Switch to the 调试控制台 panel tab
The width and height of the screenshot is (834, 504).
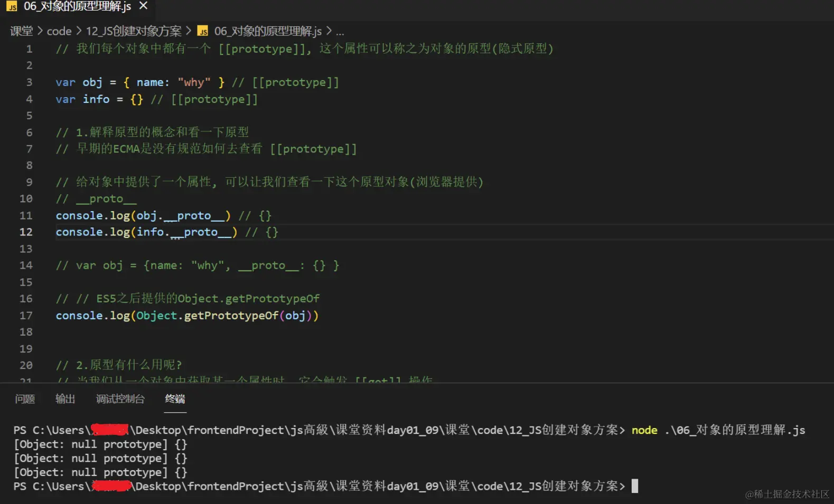pyautogui.click(x=120, y=399)
